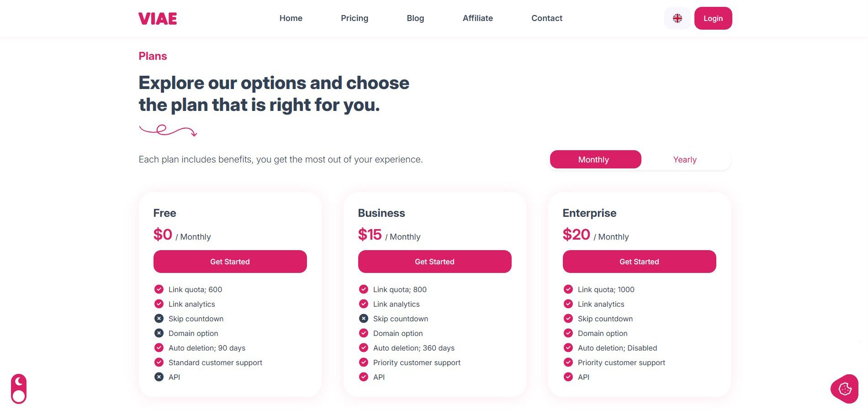Go to the Blog page
Image resolution: width=868 pixels, height=414 pixels.
[x=415, y=18]
